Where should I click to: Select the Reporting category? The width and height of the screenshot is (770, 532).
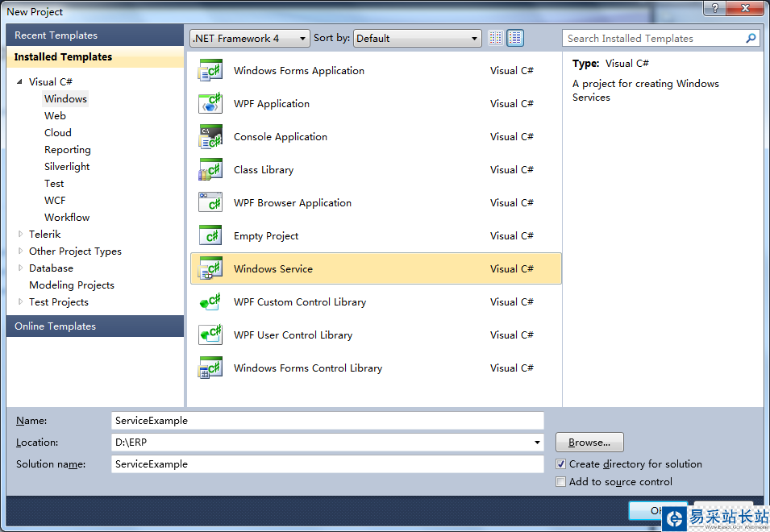67,149
